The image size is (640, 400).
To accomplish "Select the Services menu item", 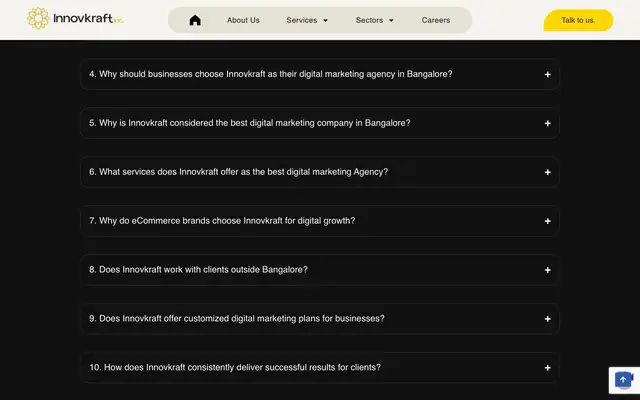I will 302,20.
